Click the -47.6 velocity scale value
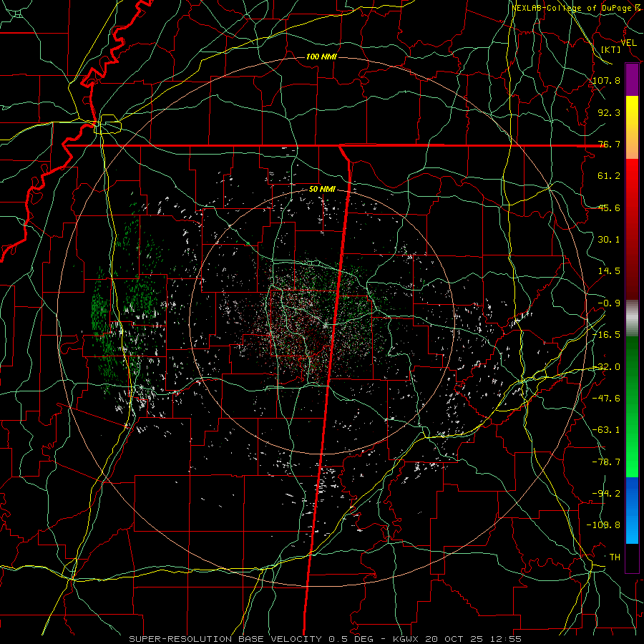644x644 pixels. click(607, 399)
